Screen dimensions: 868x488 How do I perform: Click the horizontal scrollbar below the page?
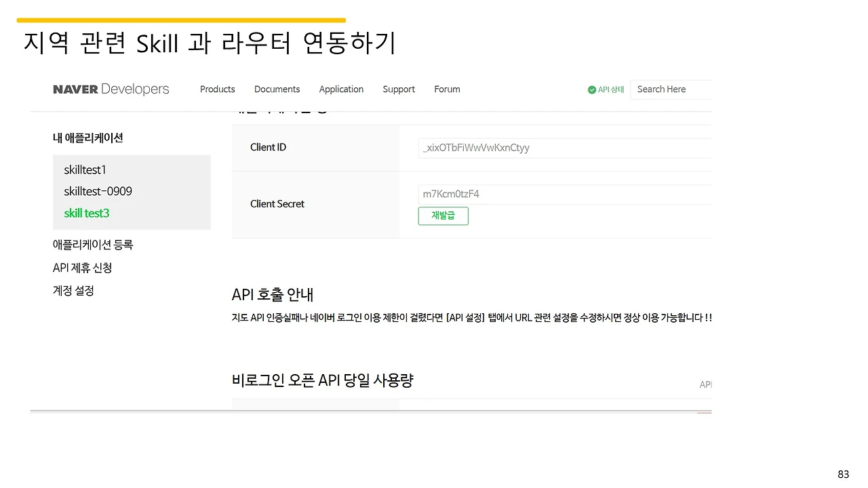(x=370, y=411)
